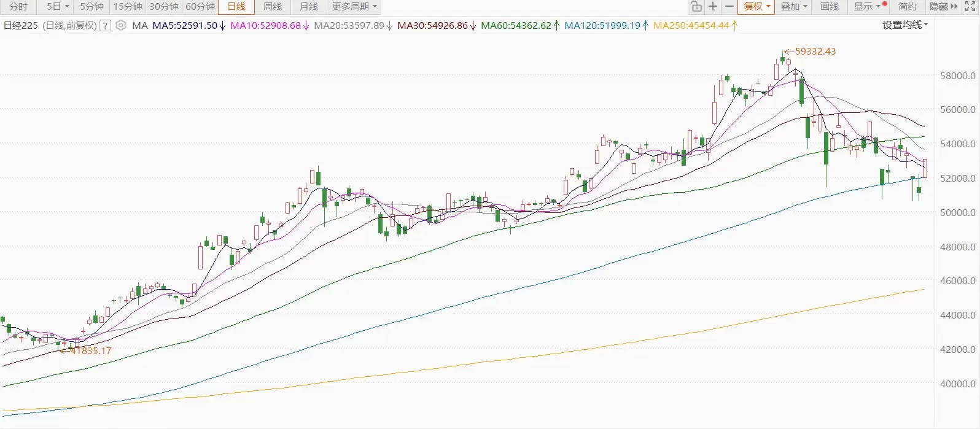
Task: Zoom in the chart with the plus icon
Action: [713, 7]
